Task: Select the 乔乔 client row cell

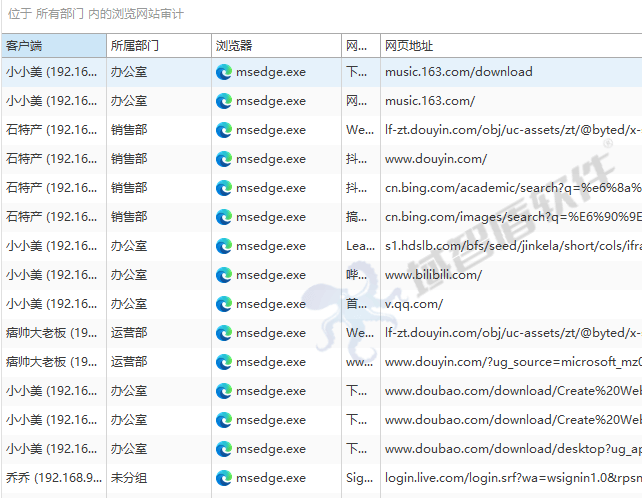Action: click(52, 478)
